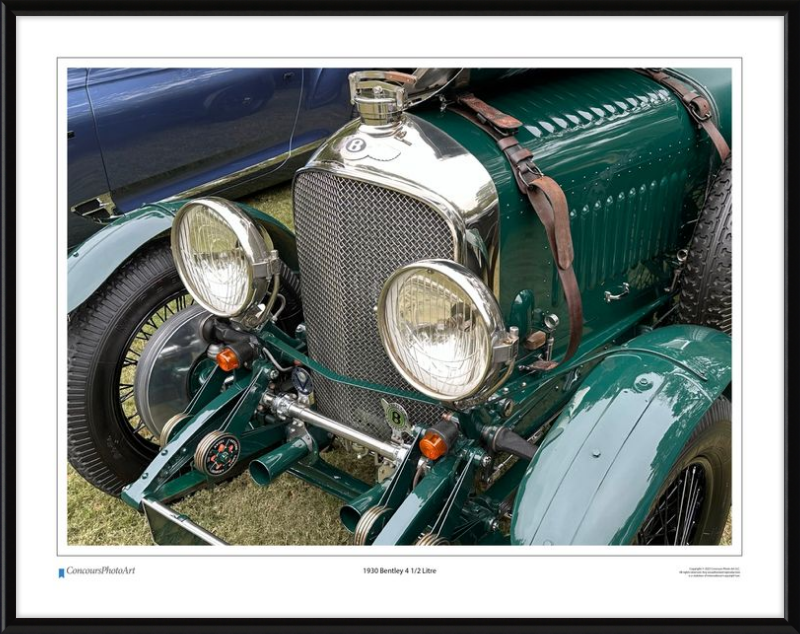800x634 pixels.
Task: Click the ConcoursPhotoArt logo text
Action: click(x=101, y=571)
